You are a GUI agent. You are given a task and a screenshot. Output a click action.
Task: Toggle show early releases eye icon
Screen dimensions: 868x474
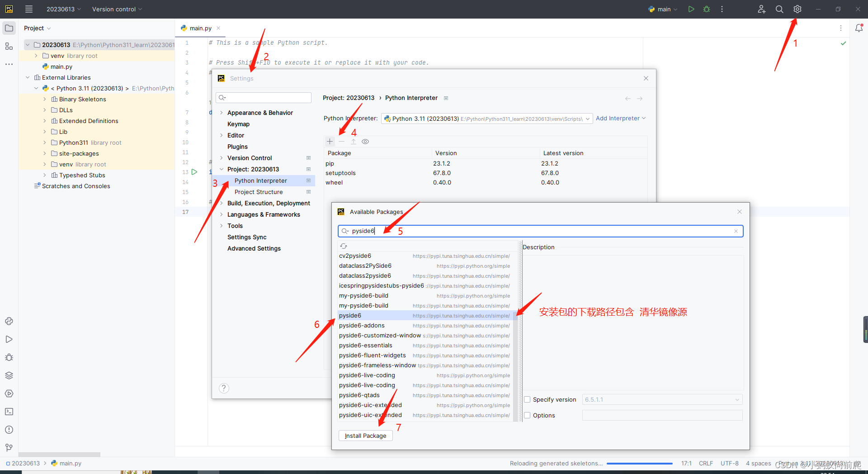[x=365, y=142]
